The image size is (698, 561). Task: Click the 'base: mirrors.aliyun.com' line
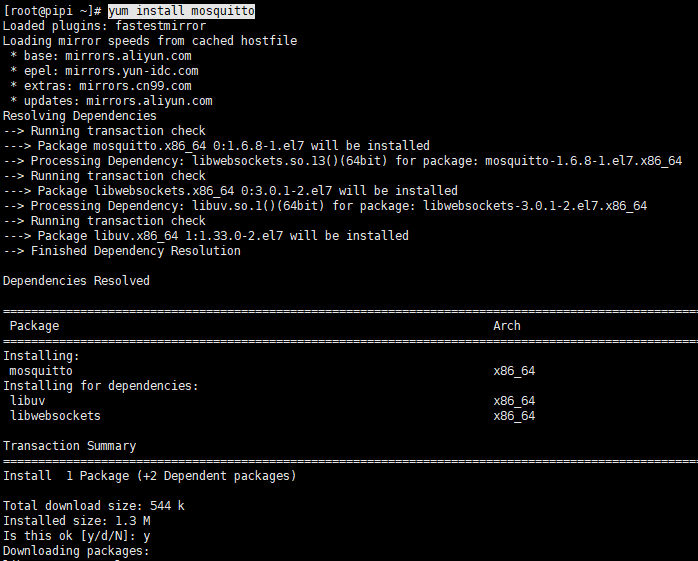point(101,56)
